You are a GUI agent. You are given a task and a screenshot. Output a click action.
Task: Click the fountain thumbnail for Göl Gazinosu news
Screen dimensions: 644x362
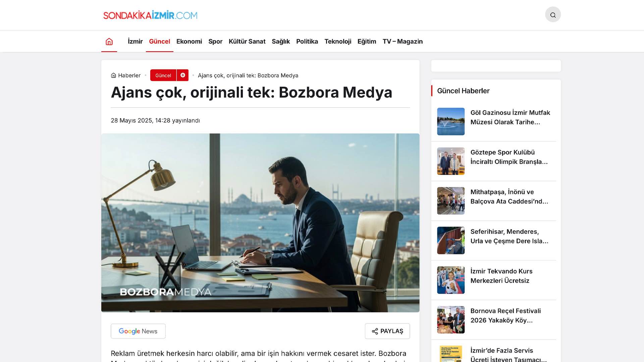451,121
